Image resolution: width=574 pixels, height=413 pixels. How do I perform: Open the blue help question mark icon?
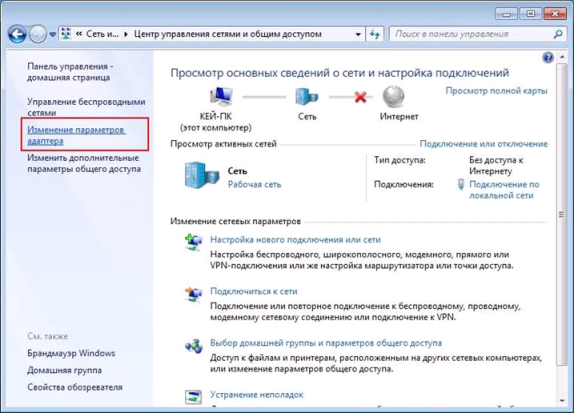548,57
